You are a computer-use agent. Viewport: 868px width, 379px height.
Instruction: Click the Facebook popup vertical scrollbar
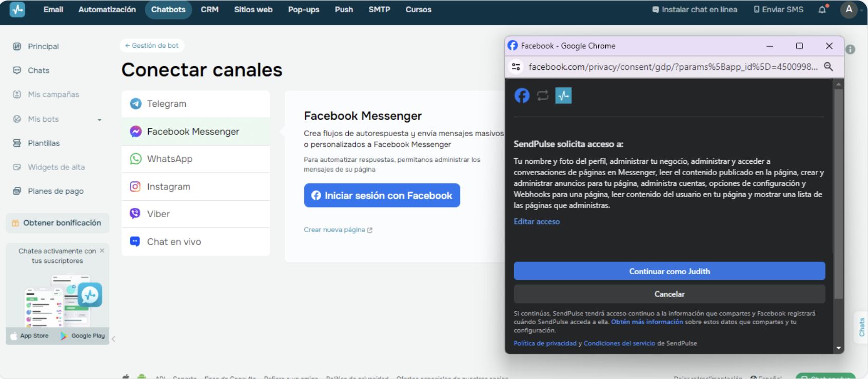coord(838,194)
